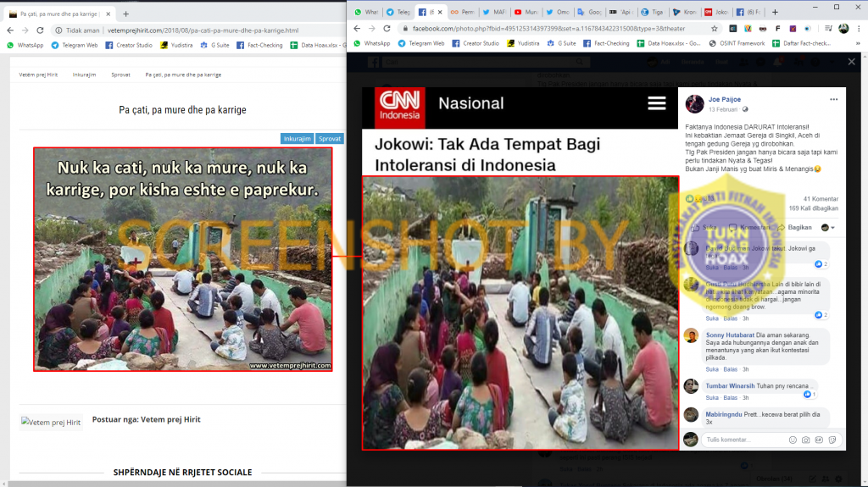The height and width of the screenshot is (487, 868).
Task: Add a GIF to the comment
Action: click(819, 440)
